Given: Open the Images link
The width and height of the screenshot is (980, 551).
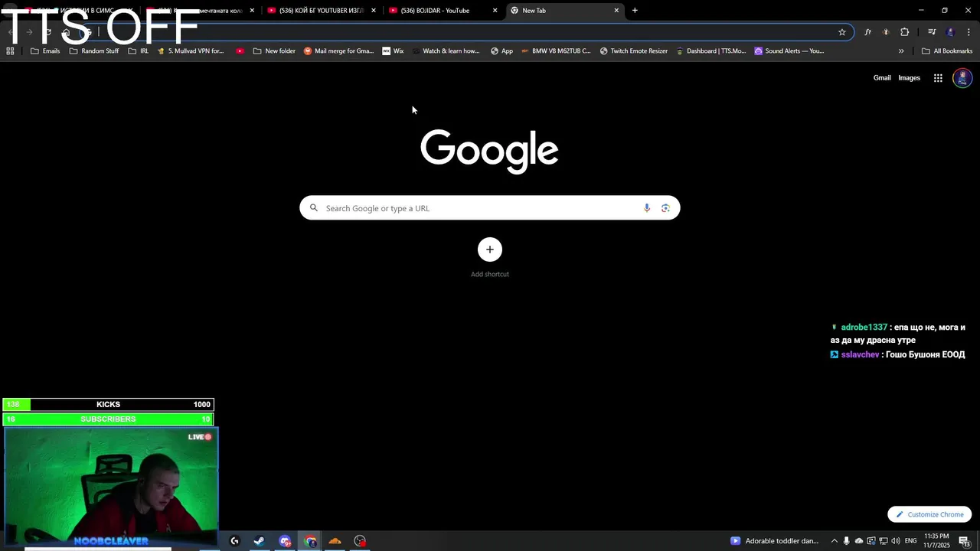Looking at the screenshot, I should pyautogui.click(x=909, y=78).
